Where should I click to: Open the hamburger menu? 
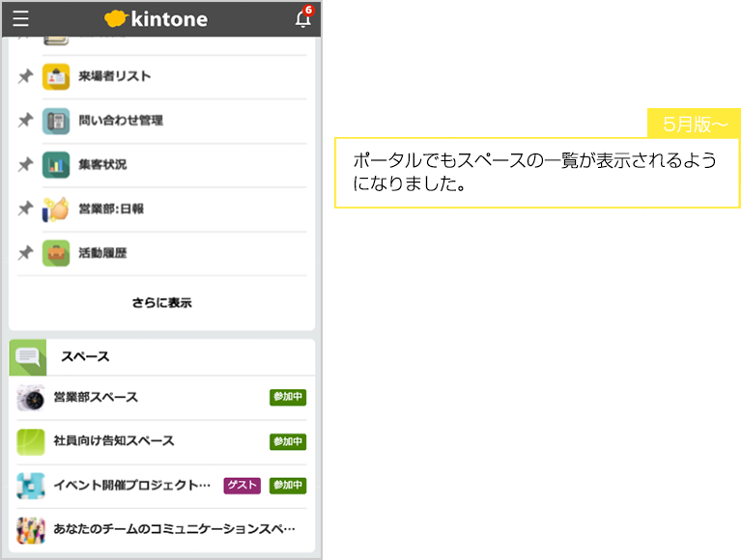(21, 18)
